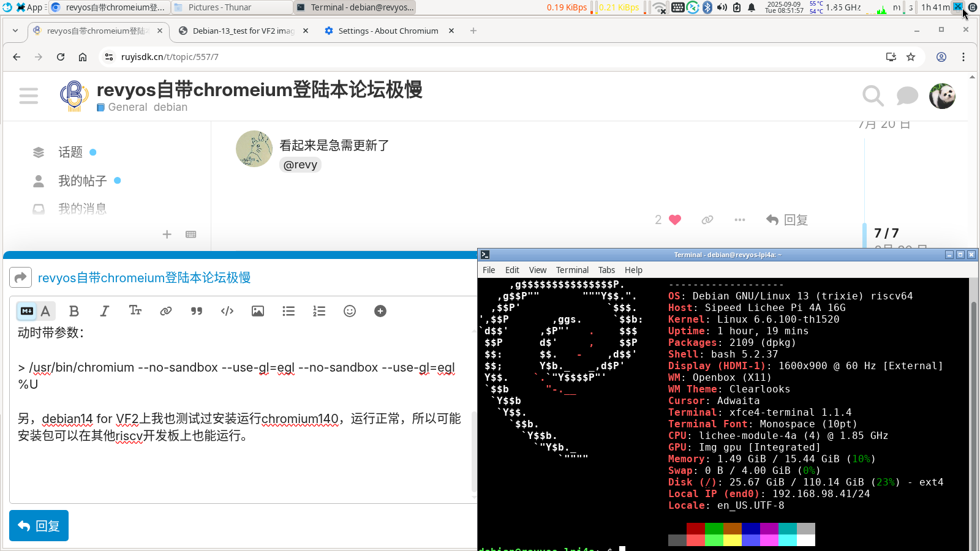Upload an image using the picture icon
Screen dimensions: 980x551
click(x=258, y=311)
